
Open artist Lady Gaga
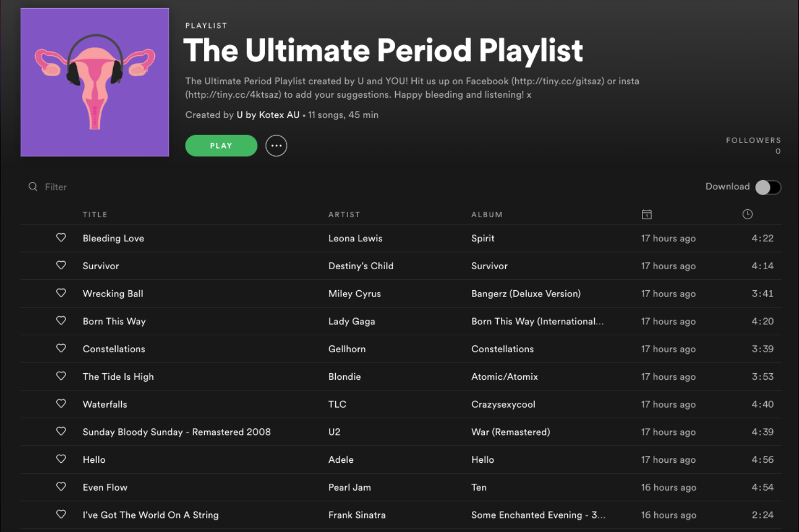[352, 321]
